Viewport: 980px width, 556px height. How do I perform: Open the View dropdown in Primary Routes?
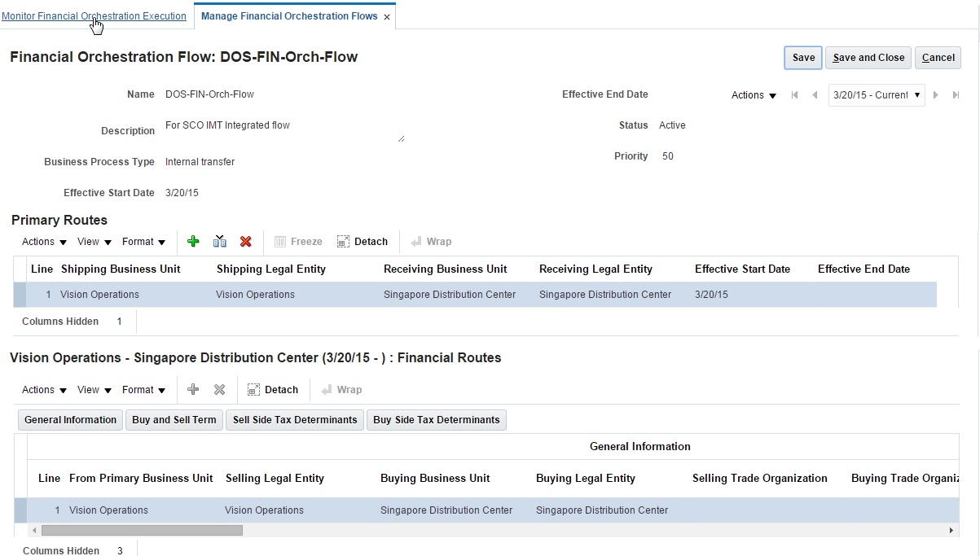click(x=93, y=242)
